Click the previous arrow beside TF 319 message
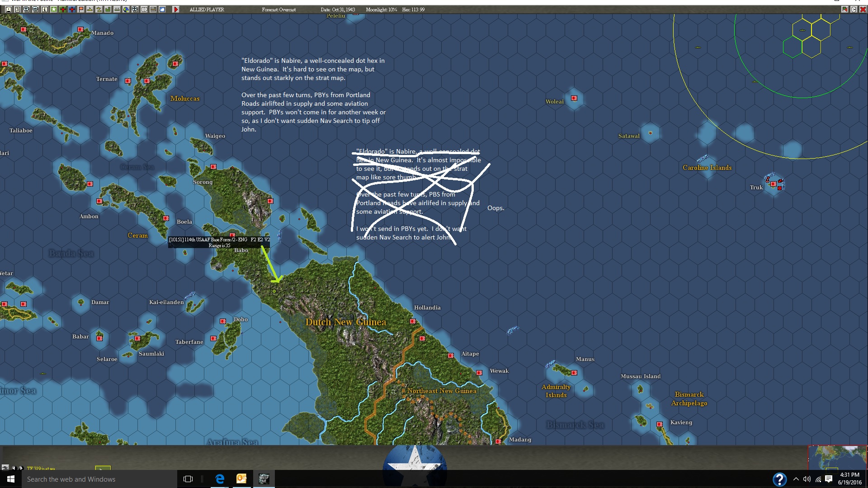 point(14,468)
